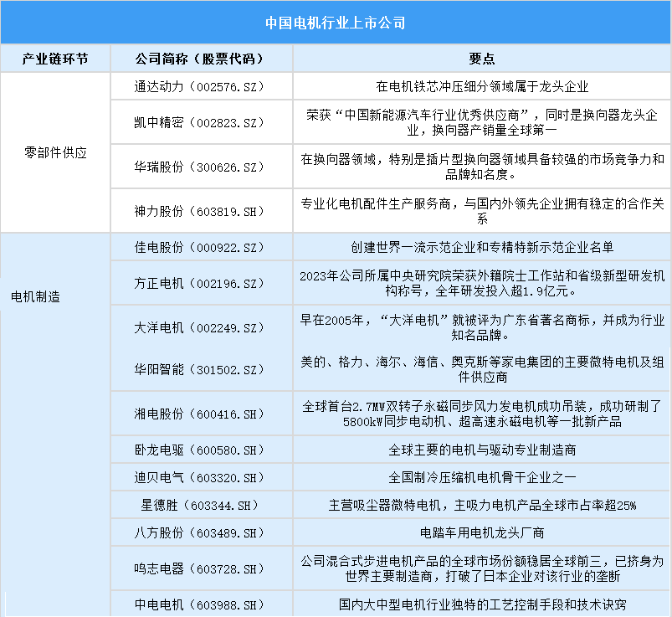This screenshot has width=672, height=617.
Task: Select the 产业链环节 column header
Action: click(x=55, y=59)
